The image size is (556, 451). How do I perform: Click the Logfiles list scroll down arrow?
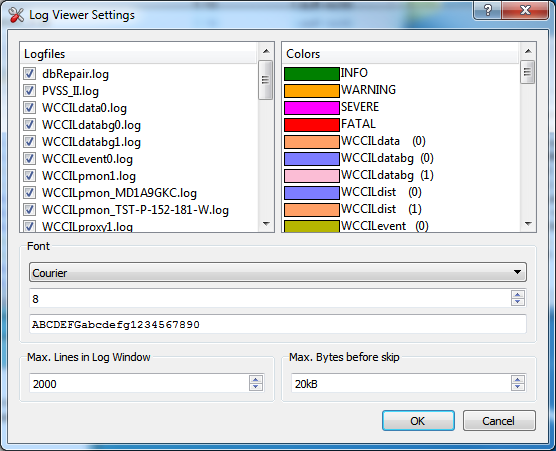click(x=266, y=224)
